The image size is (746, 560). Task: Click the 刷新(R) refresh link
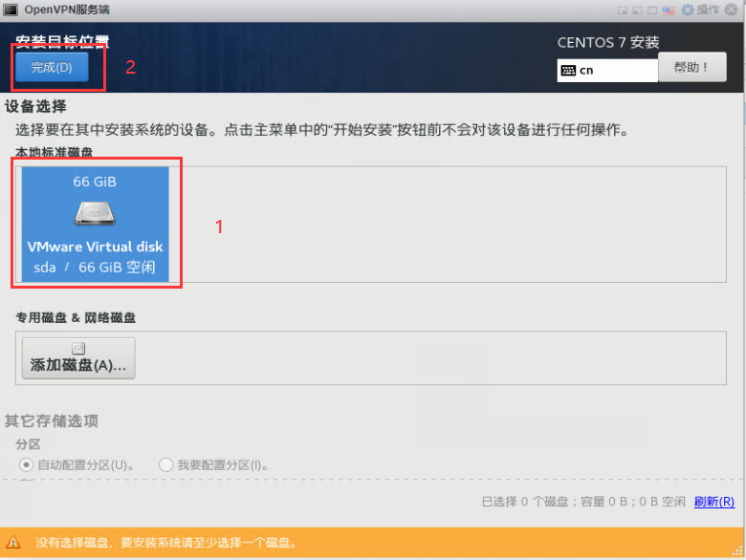pyautogui.click(x=714, y=502)
